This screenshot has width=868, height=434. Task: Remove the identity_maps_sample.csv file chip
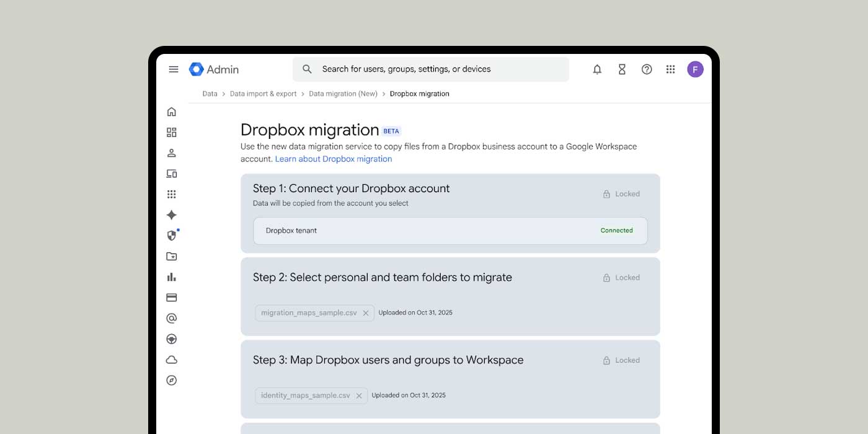pos(360,396)
